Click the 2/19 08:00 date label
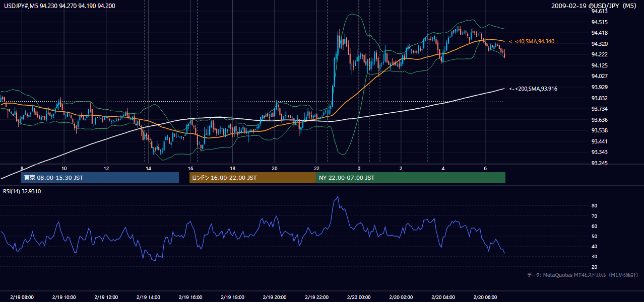The width and height of the screenshot is (644, 302). (x=22, y=297)
